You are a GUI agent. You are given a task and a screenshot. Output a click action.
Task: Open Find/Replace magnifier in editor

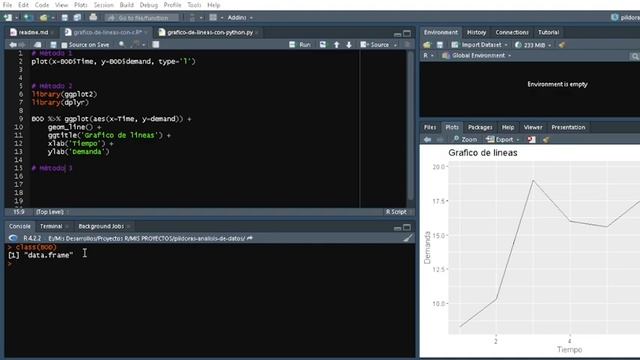point(122,44)
